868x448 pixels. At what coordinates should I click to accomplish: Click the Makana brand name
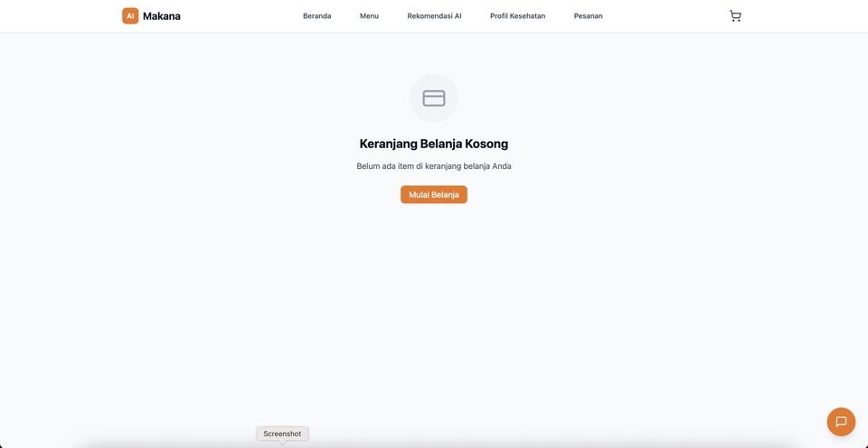click(162, 16)
